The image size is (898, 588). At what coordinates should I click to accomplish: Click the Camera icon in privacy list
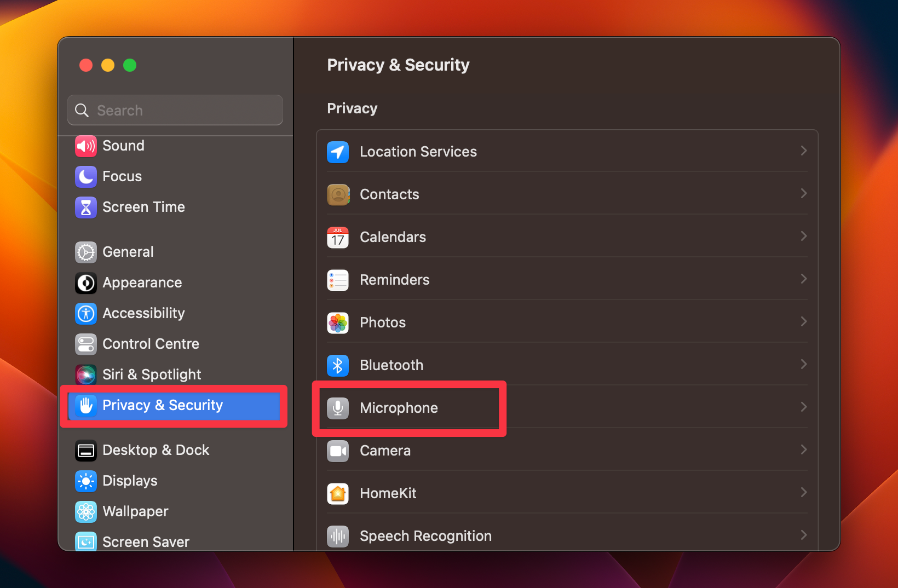click(338, 451)
